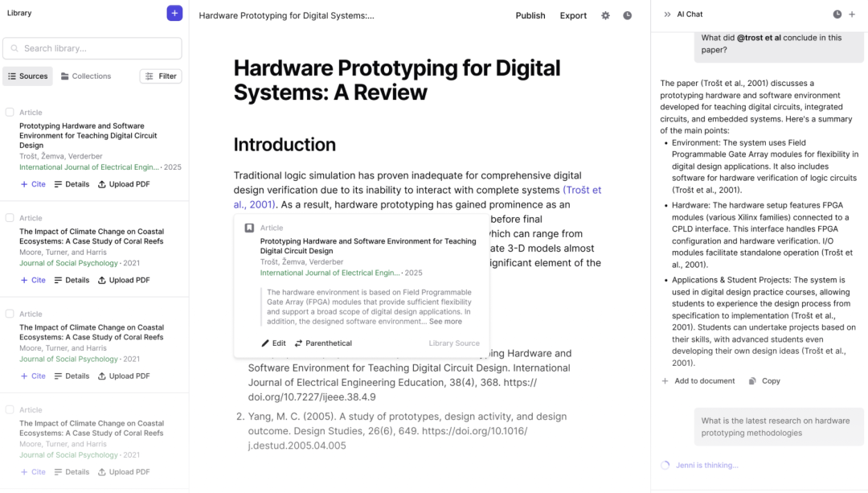Add AI response to document
The height and width of the screenshot is (493, 868).
pyautogui.click(x=698, y=381)
